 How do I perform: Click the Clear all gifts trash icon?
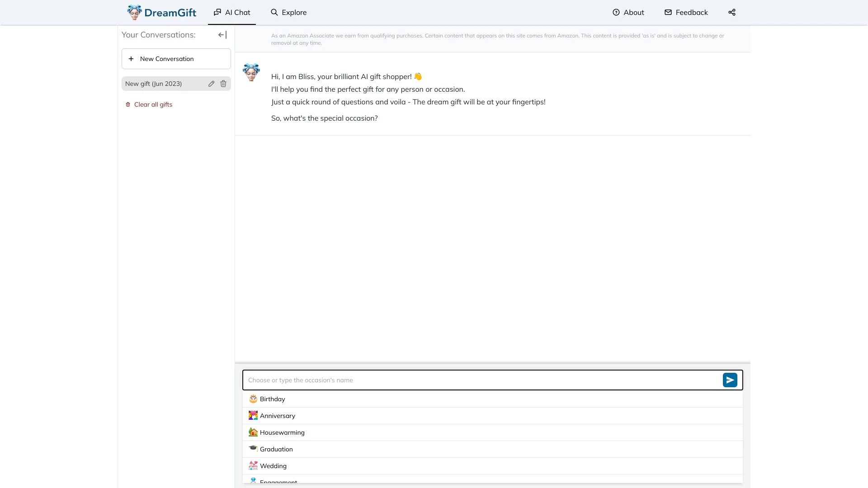[x=128, y=104]
